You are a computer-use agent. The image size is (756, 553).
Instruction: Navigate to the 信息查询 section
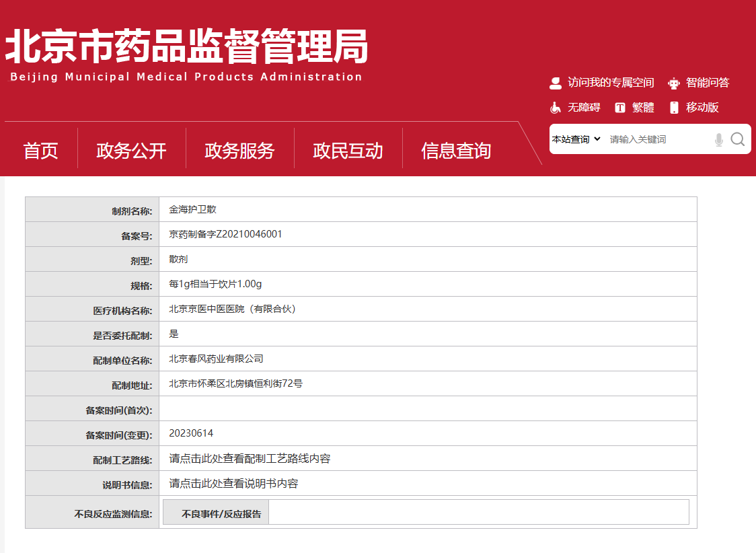pyautogui.click(x=456, y=151)
